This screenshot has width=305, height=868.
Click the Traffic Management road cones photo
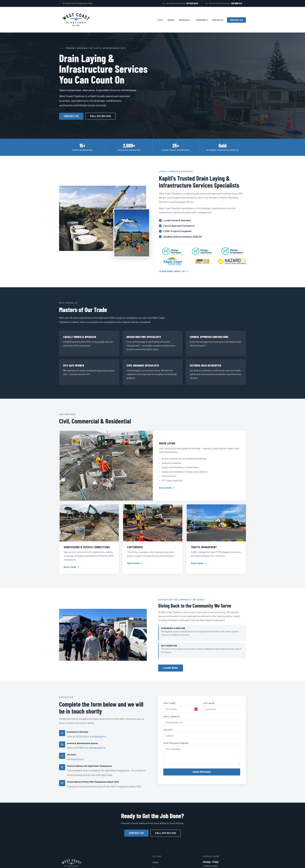click(x=216, y=523)
